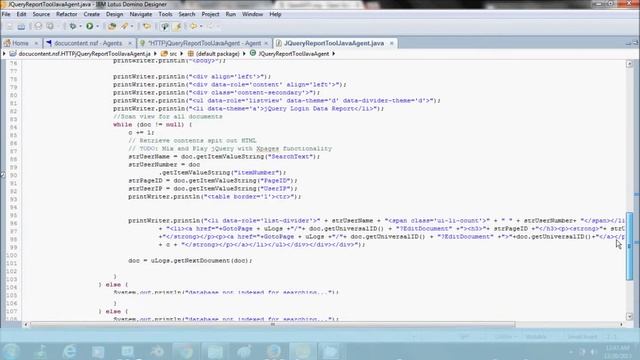Click the green class icon in breadcrumb
Screen dimensions: 640x360
click(253, 53)
